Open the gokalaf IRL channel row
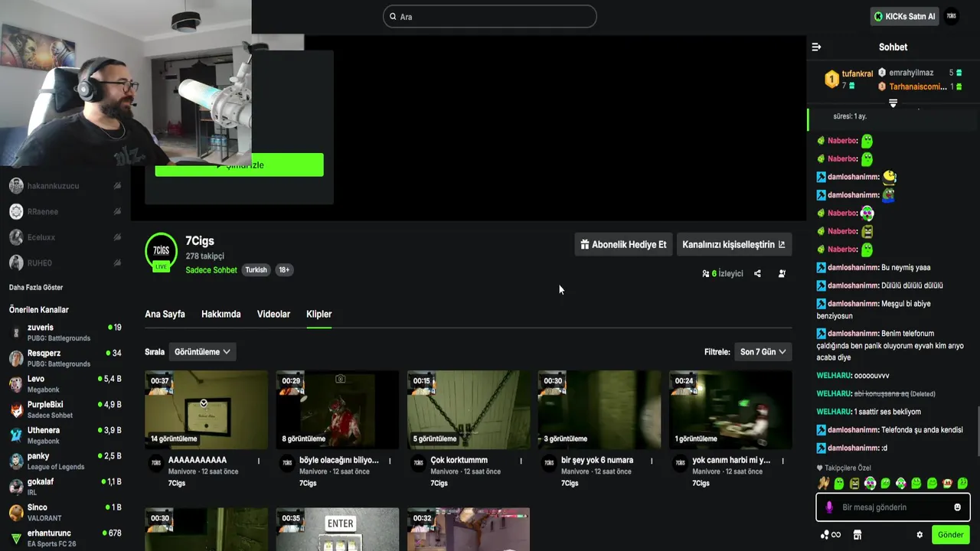Screen dimensions: 980x551 click(65, 487)
